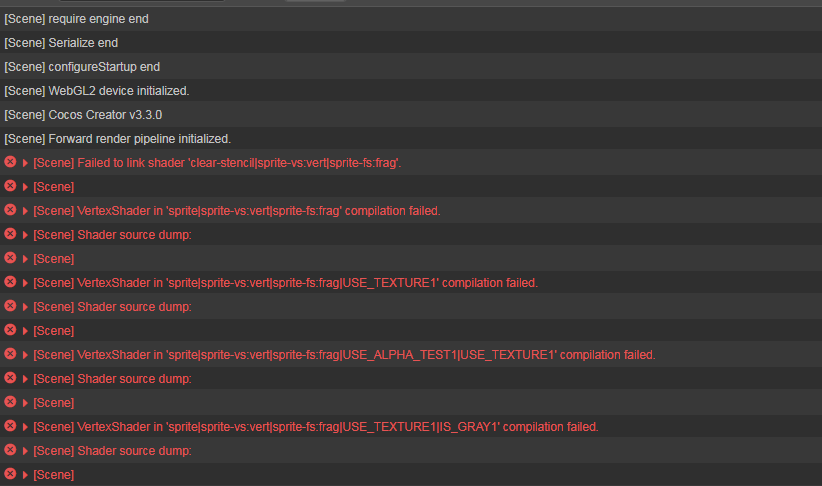
Task: Expand the 'frag|USE_TEXTURE1' compilation failed entry
Action: click(25, 282)
